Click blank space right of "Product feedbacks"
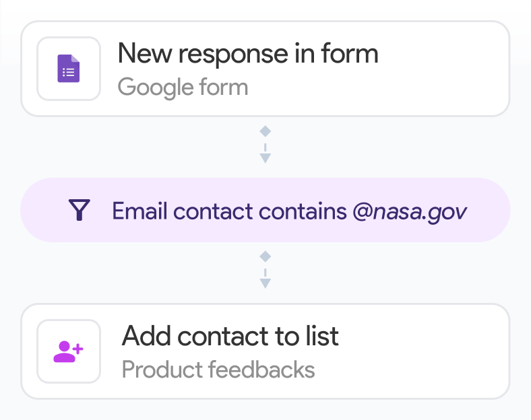This screenshot has width=531, height=420. 404,370
